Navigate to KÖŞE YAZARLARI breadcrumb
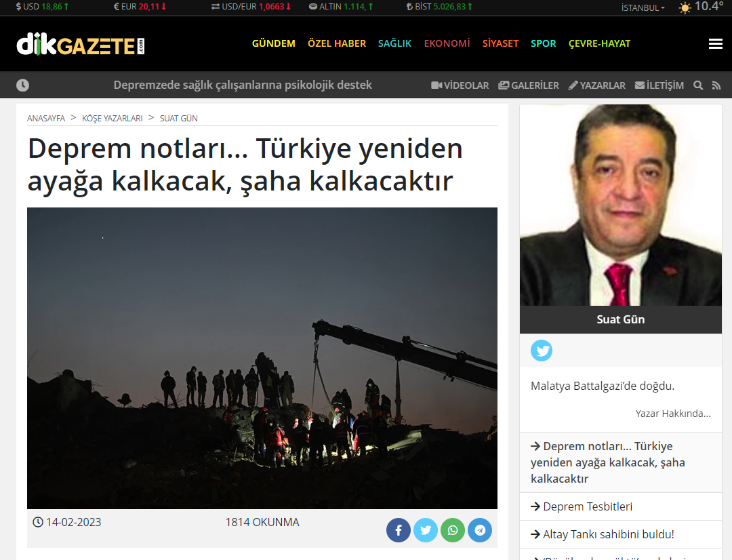 (x=112, y=118)
